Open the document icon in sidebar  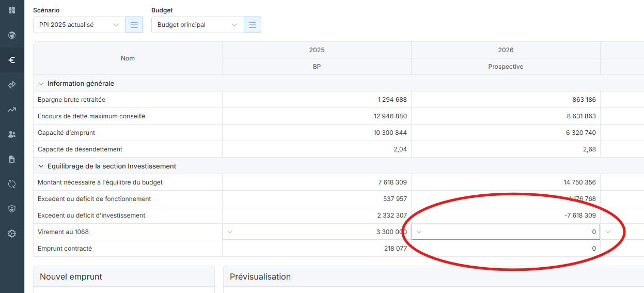pyautogui.click(x=12, y=159)
